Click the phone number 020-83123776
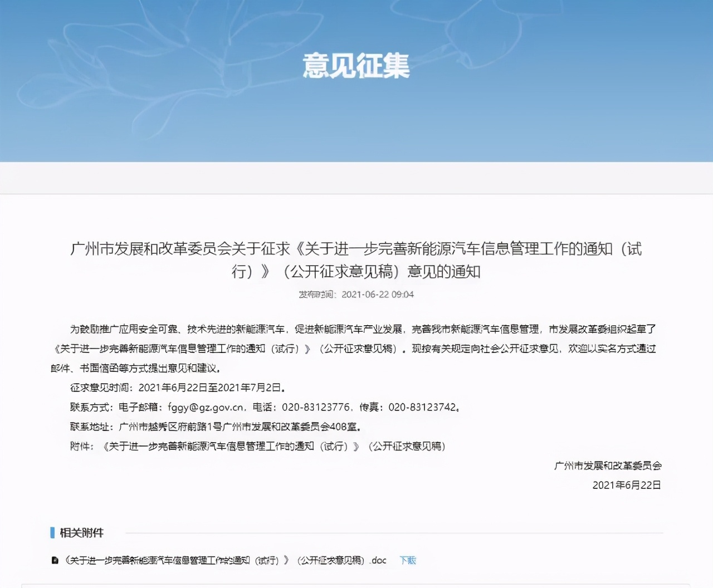 coord(316,407)
